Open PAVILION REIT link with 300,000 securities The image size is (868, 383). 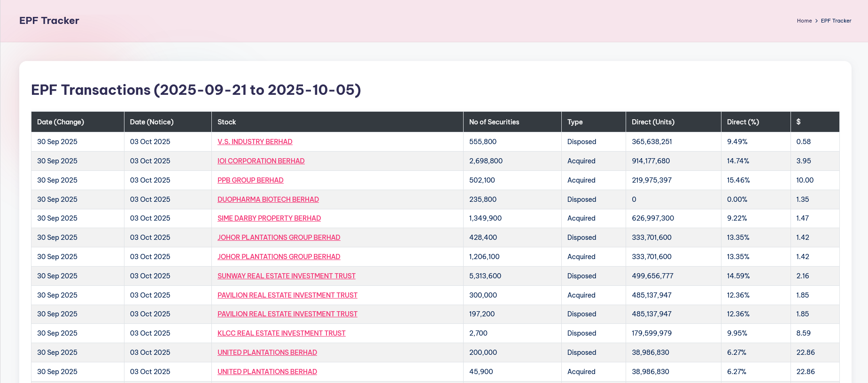(287, 295)
